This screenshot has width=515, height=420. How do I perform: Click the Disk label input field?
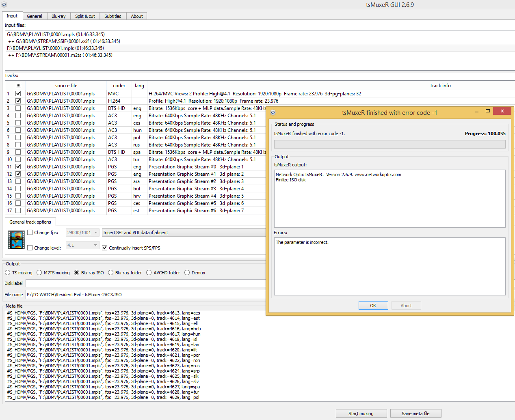coord(145,283)
